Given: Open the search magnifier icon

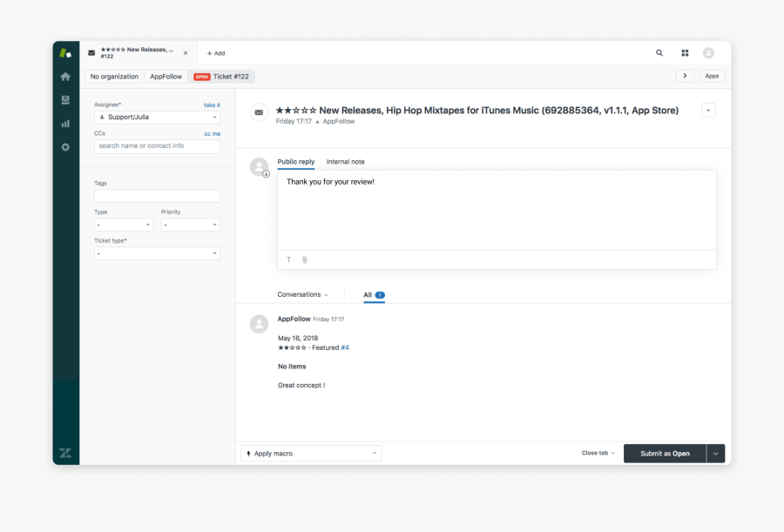Looking at the screenshot, I should [659, 53].
